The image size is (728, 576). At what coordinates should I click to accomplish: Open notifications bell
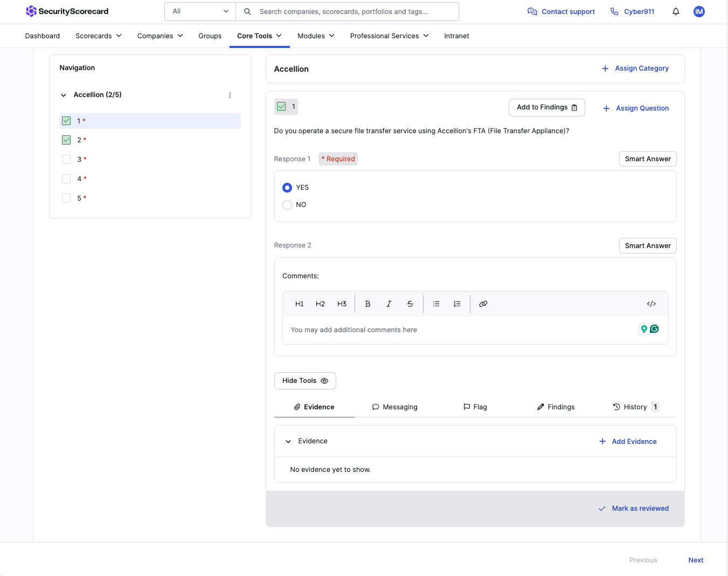point(676,11)
